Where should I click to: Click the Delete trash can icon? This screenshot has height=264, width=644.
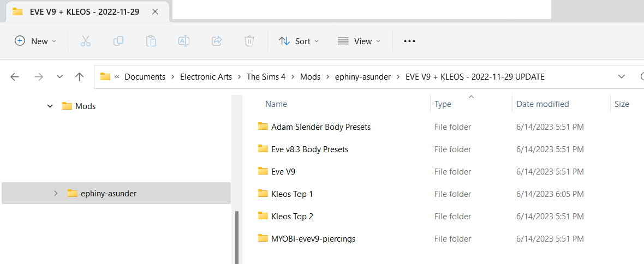[249, 41]
